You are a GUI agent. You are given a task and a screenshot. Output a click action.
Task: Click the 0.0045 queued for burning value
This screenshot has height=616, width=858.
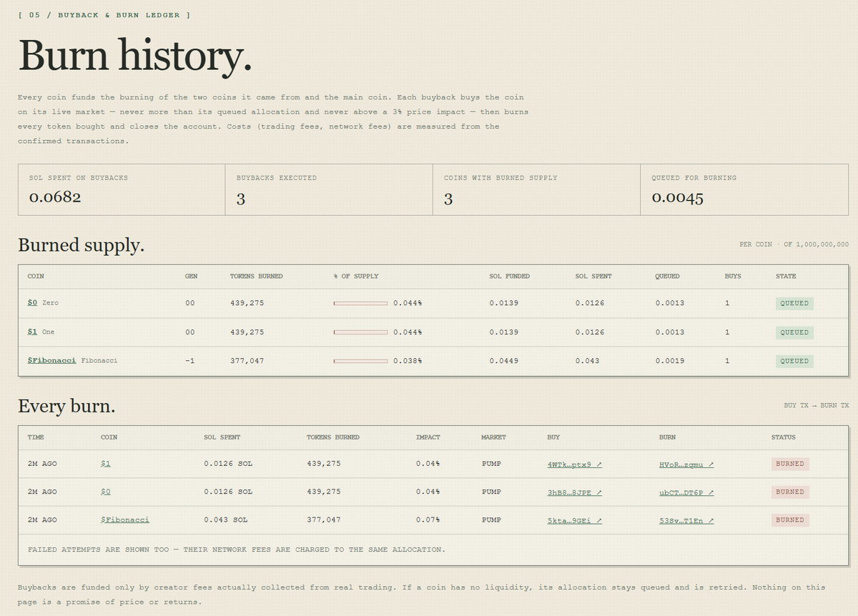678,198
